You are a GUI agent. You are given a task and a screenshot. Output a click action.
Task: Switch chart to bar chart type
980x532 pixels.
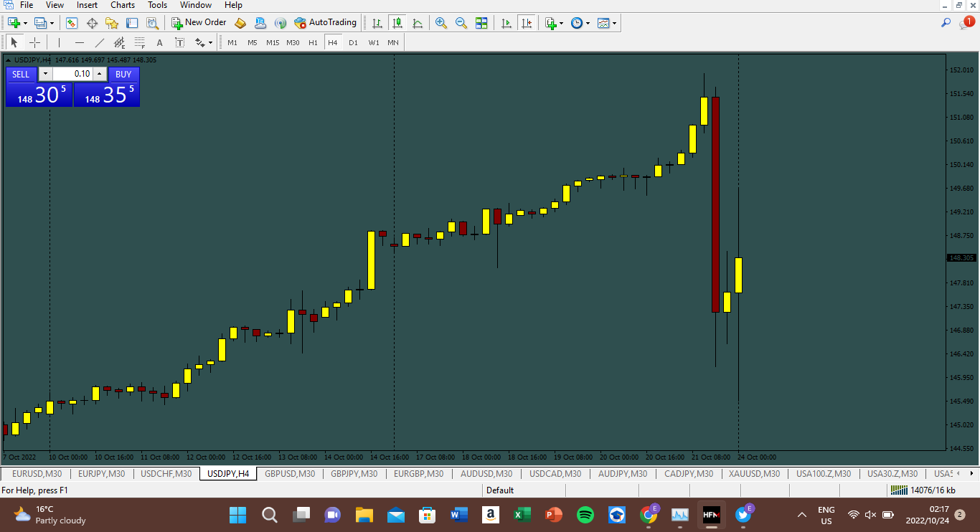(377, 23)
